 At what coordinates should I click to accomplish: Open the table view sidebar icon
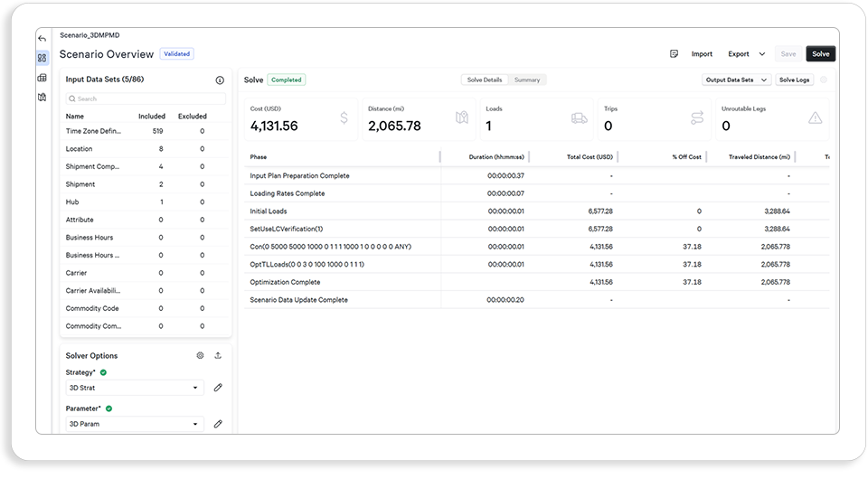[x=42, y=78]
